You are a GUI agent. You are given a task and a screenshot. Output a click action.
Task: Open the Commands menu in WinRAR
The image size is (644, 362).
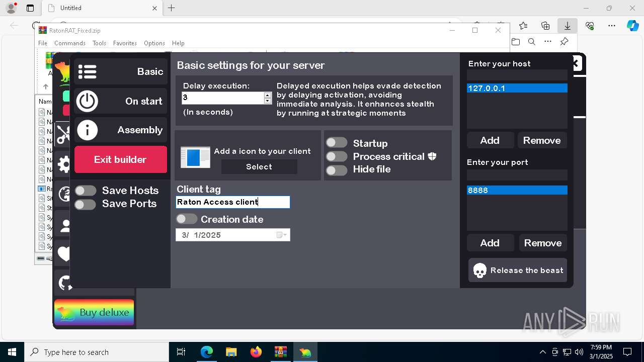point(70,43)
